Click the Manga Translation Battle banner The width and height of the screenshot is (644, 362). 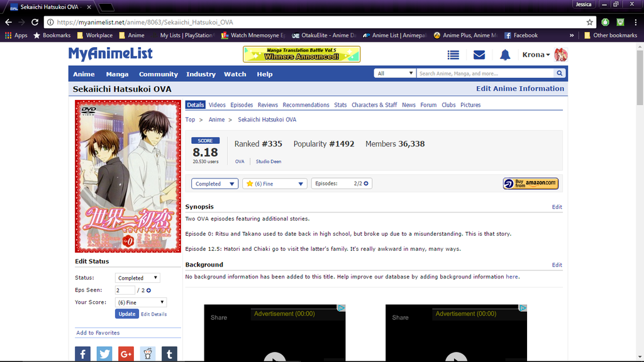(x=301, y=54)
